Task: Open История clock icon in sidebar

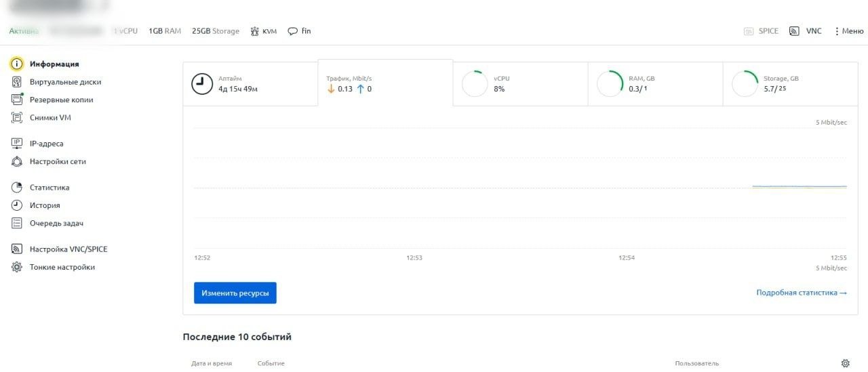Action: click(x=17, y=205)
